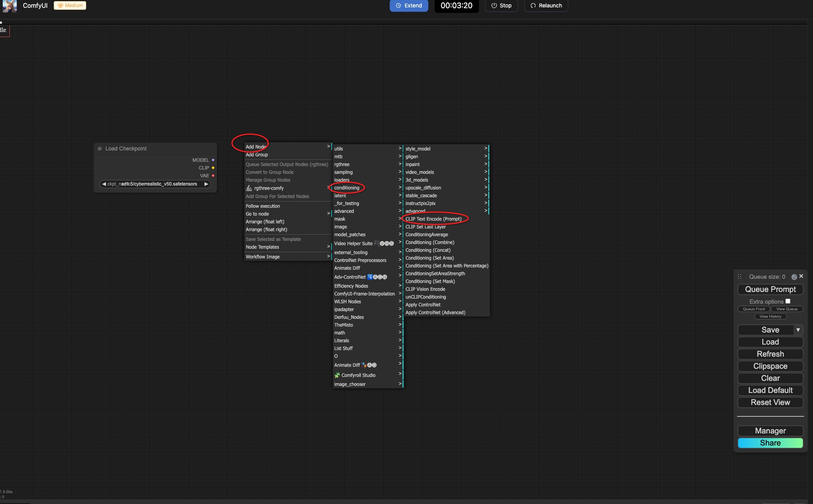The width and height of the screenshot is (813, 504).
Task: Click the blue Extend button
Action: click(408, 6)
